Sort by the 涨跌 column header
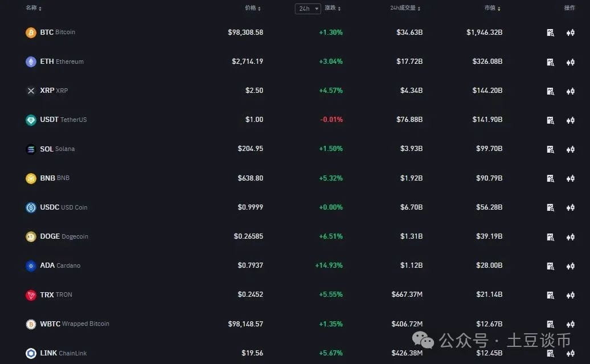The height and width of the screenshot is (364, 590). pos(333,8)
